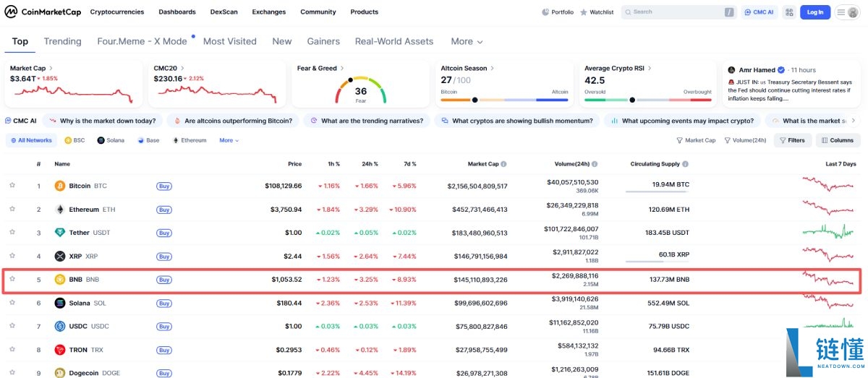Toggle the Solana row watchlist star
Viewport: 868px width, 378px height.
[12, 303]
